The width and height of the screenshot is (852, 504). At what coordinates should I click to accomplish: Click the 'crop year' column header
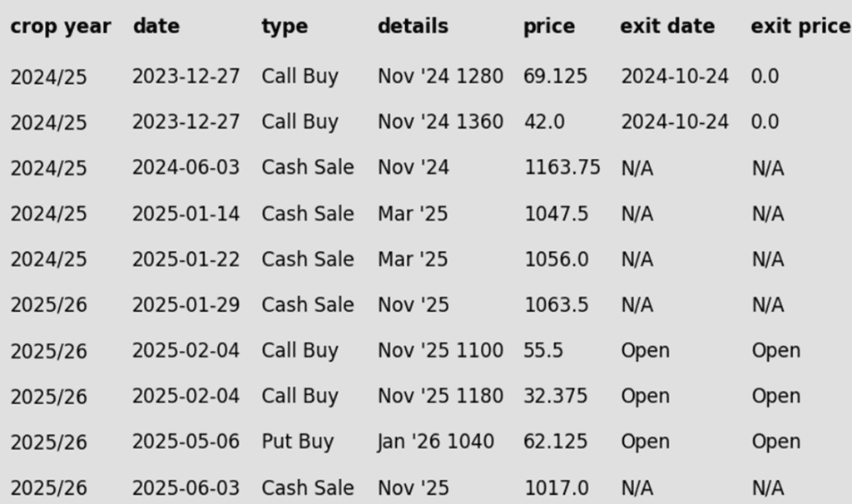pos(60,27)
